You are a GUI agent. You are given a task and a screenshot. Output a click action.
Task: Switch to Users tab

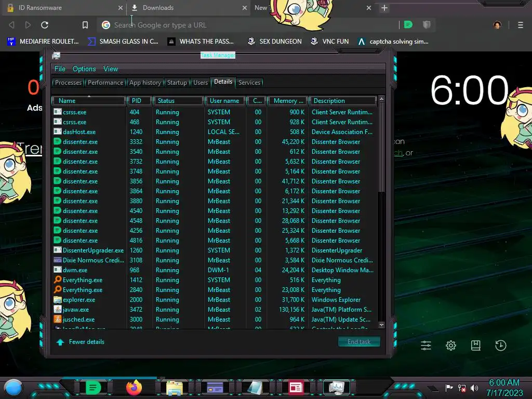click(x=201, y=83)
